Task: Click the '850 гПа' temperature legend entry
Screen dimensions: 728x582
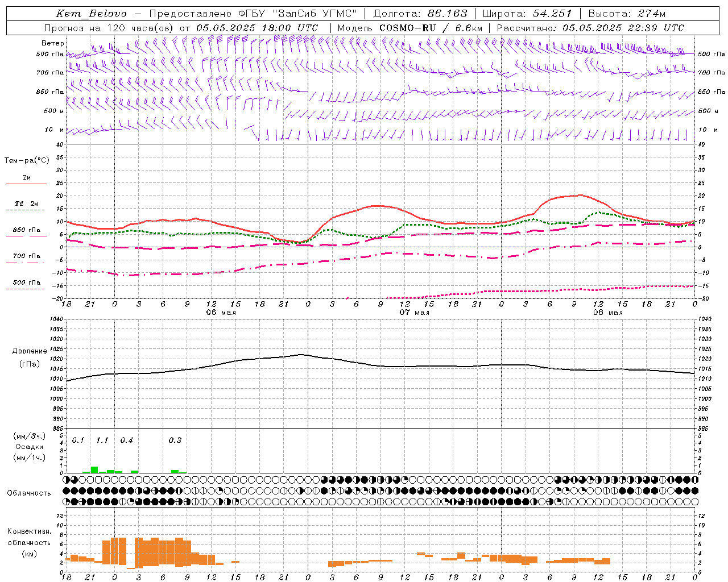Action: 27,230
